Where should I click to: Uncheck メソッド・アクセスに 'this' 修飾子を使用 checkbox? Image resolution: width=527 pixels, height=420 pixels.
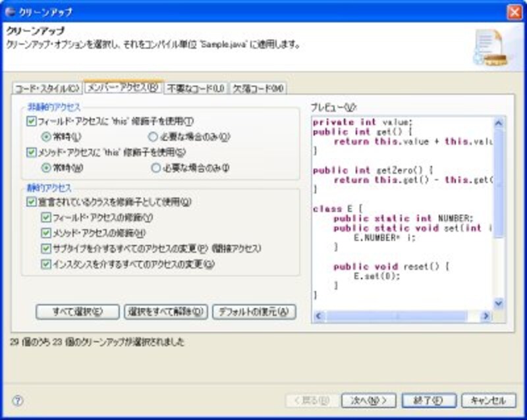point(32,152)
